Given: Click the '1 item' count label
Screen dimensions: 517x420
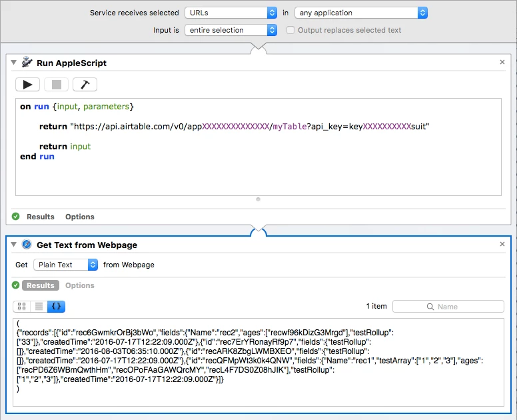Looking at the screenshot, I should (x=376, y=306).
